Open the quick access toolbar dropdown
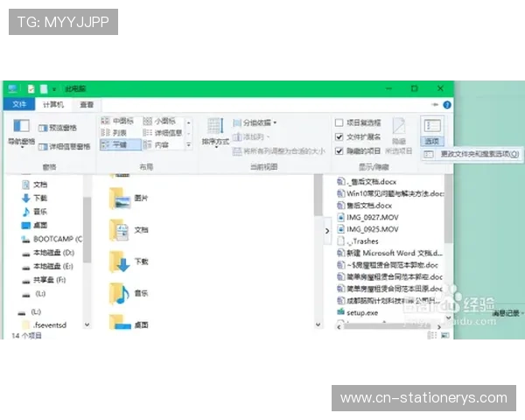Image resolution: width=525 pixels, height=420 pixels. click(x=54, y=89)
